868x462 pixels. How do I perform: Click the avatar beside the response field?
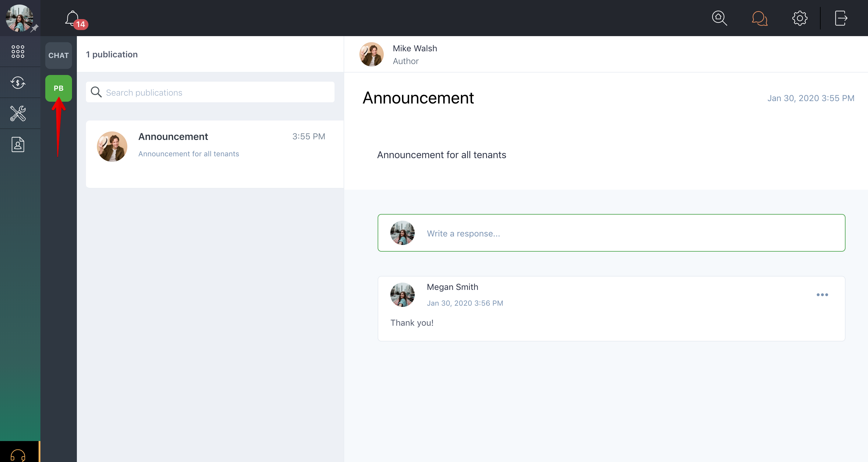pos(402,233)
